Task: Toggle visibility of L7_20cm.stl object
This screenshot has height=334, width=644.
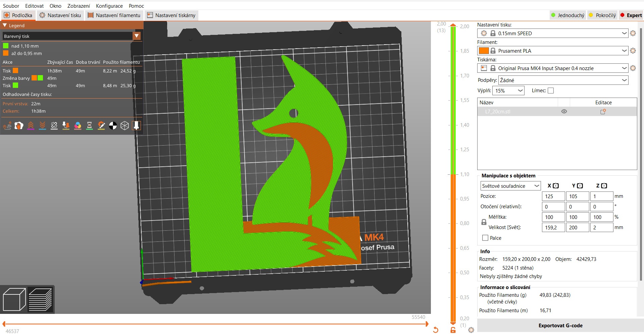Action: (564, 111)
